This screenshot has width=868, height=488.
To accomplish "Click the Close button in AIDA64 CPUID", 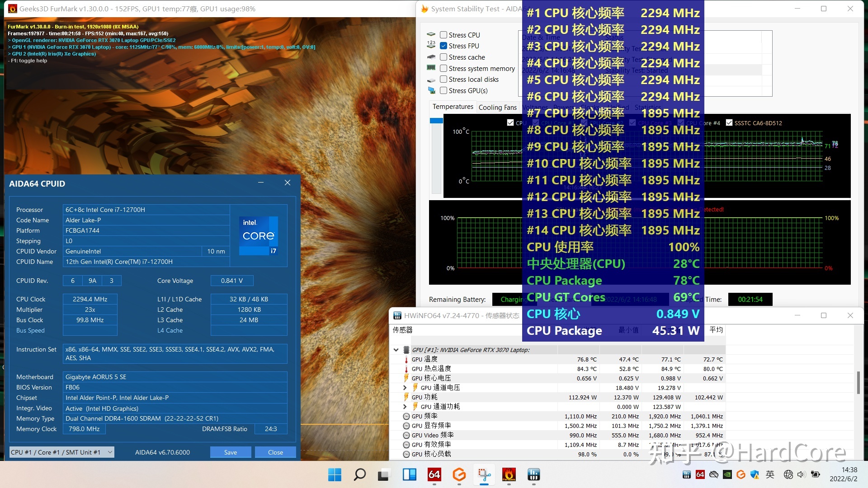I will [276, 453].
